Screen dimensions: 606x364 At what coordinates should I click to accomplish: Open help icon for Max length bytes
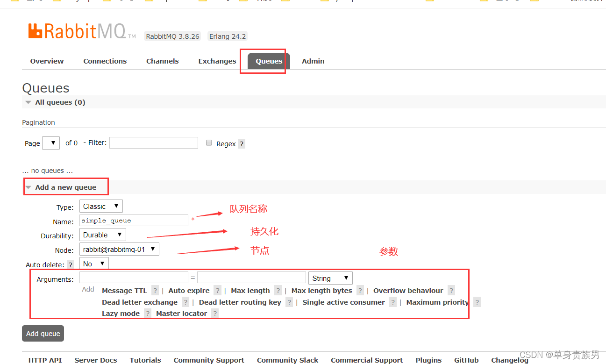pyautogui.click(x=360, y=291)
